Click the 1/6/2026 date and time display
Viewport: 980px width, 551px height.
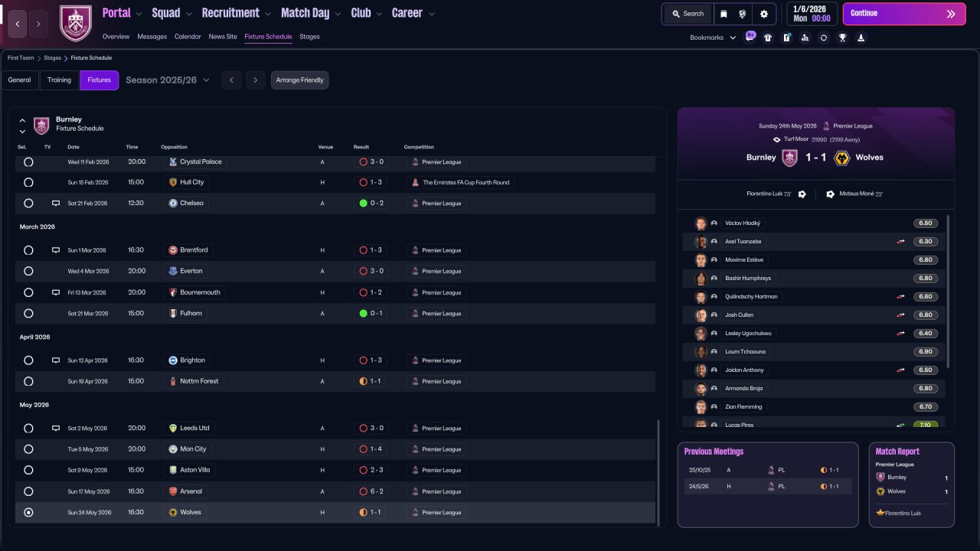811,14
